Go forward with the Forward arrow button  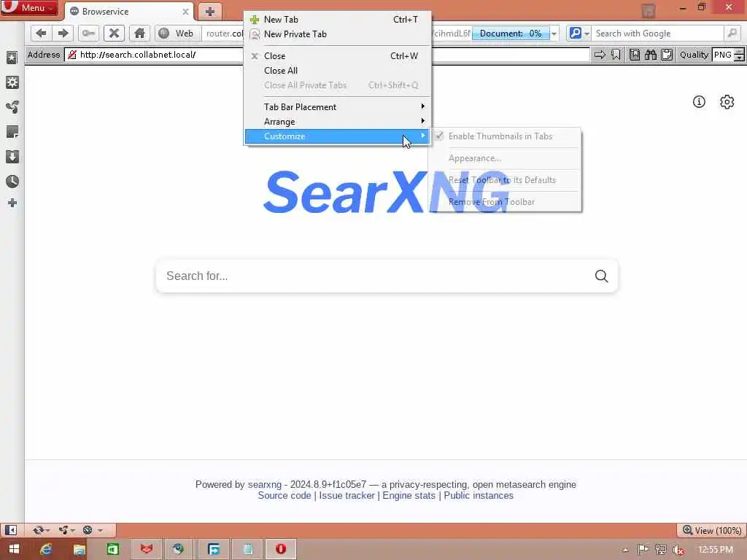tap(63, 34)
